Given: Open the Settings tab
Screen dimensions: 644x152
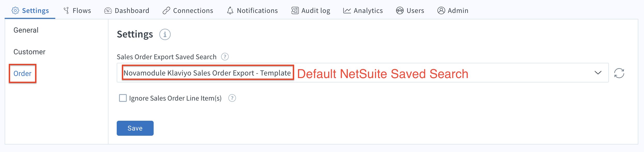Looking at the screenshot, I should tap(30, 11).
